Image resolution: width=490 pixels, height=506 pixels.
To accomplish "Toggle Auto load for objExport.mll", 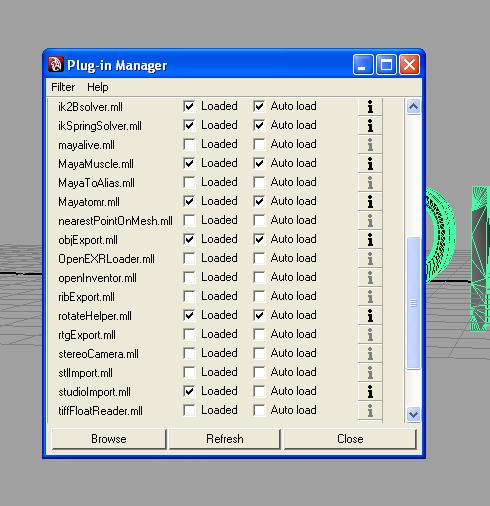I will click(259, 239).
